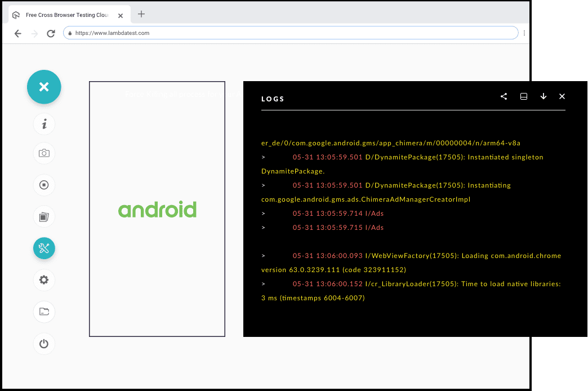Screen dimensions: 588x391
Task: Reload the lambdatest page
Action: coord(51,33)
